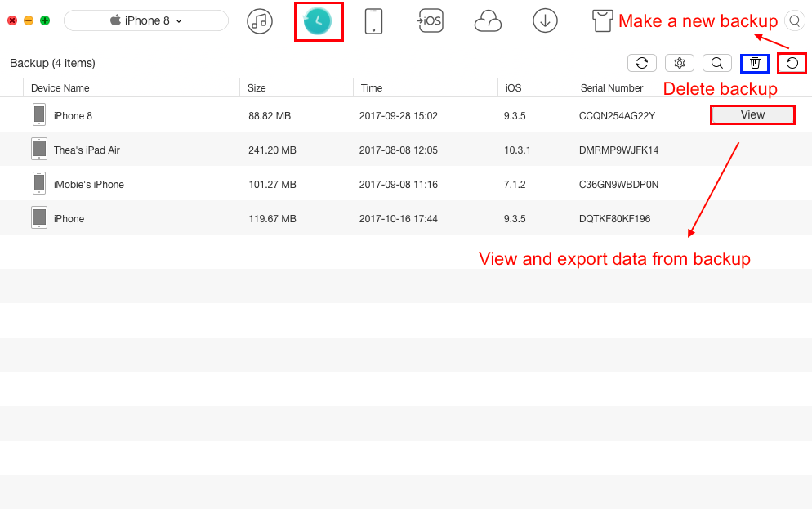Open the Backup Manager clock icon
812x510 pixels.
click(318, 21)
